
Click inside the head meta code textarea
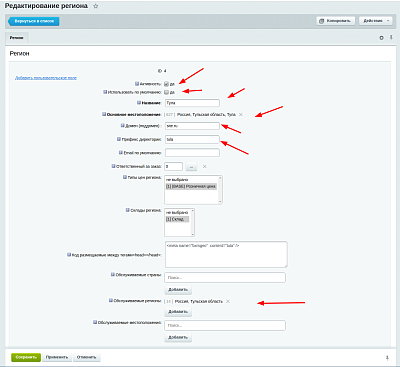(226, 254)
